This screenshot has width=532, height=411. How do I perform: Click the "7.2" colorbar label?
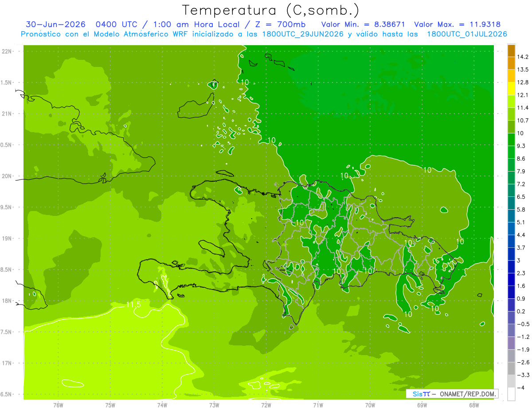521,184
